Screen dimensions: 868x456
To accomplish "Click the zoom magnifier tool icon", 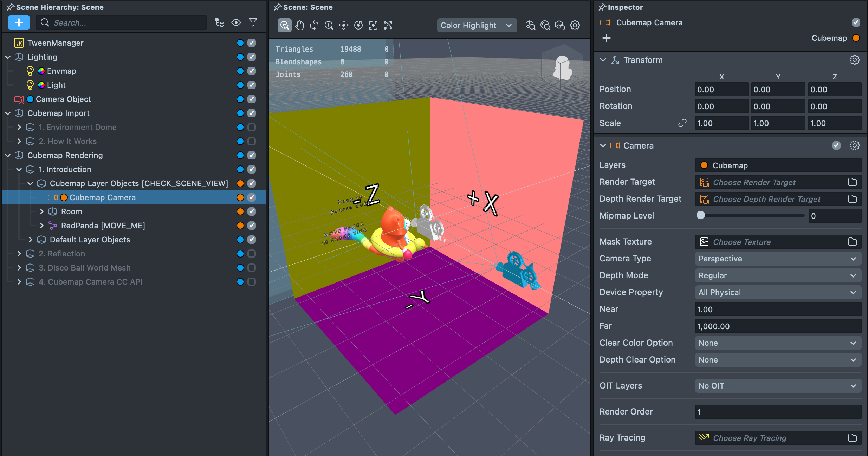I will click(329, 25).
